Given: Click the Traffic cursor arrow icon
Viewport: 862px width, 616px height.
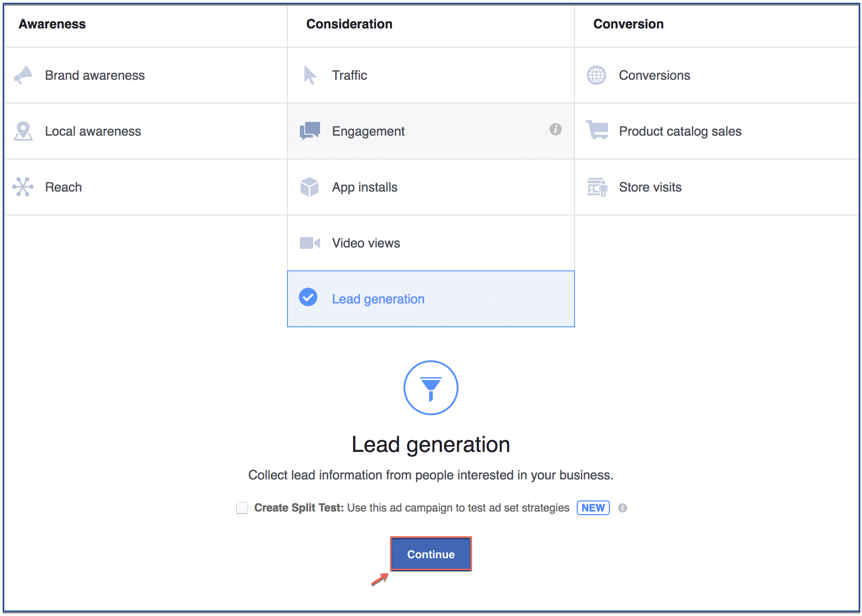Looking at the screenshot, I should [x=310, y=75].
